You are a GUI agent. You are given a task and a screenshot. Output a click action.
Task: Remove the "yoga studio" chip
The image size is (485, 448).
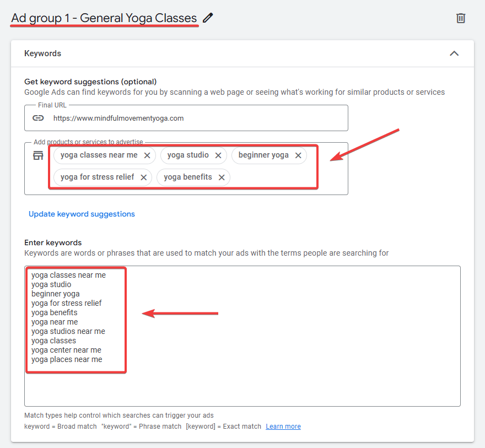tap(218, 155)
